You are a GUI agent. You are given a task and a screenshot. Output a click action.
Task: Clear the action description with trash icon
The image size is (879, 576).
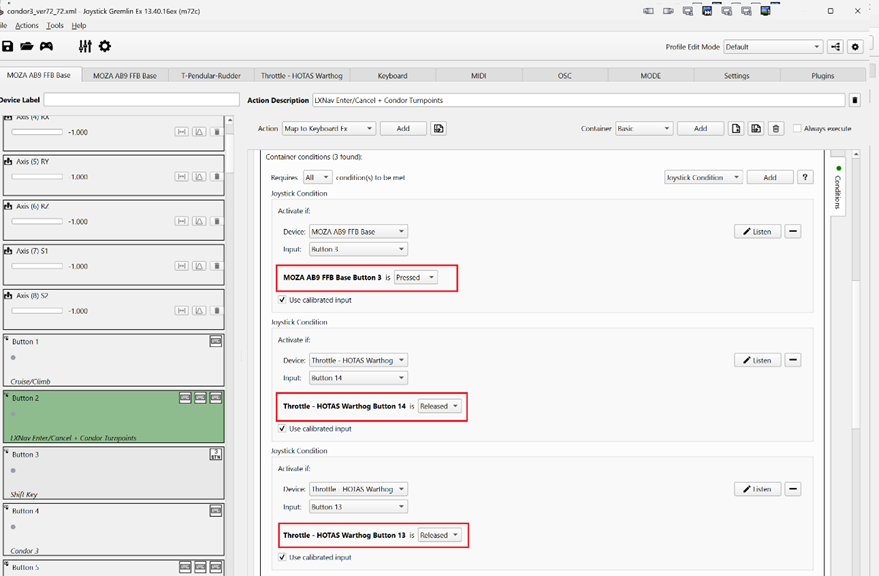tap(854, 100)
